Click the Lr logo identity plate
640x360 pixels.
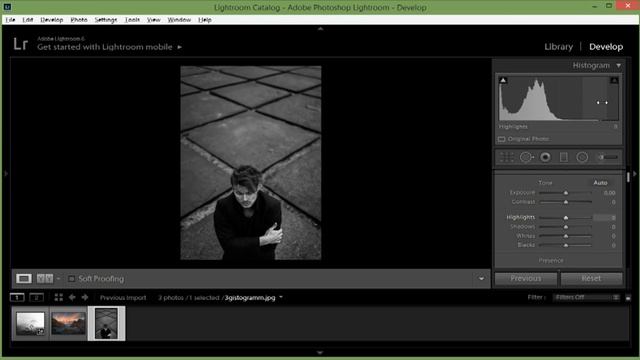coord(20,44)
